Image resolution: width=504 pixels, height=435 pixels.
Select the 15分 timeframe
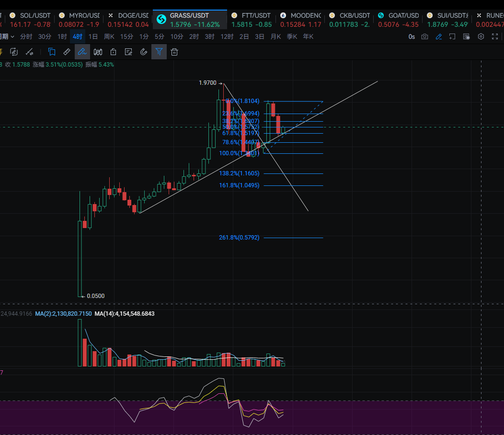(x=127, y=37)
